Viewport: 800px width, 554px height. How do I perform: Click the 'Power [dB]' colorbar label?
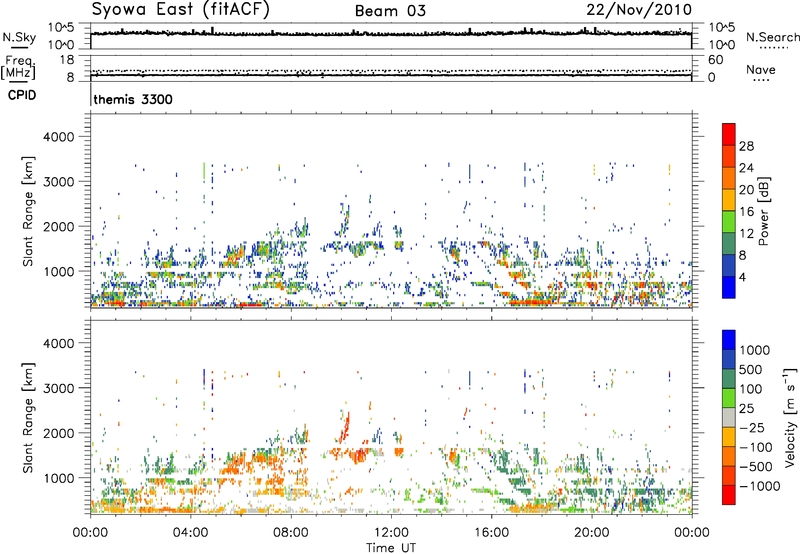pos(763,211)
